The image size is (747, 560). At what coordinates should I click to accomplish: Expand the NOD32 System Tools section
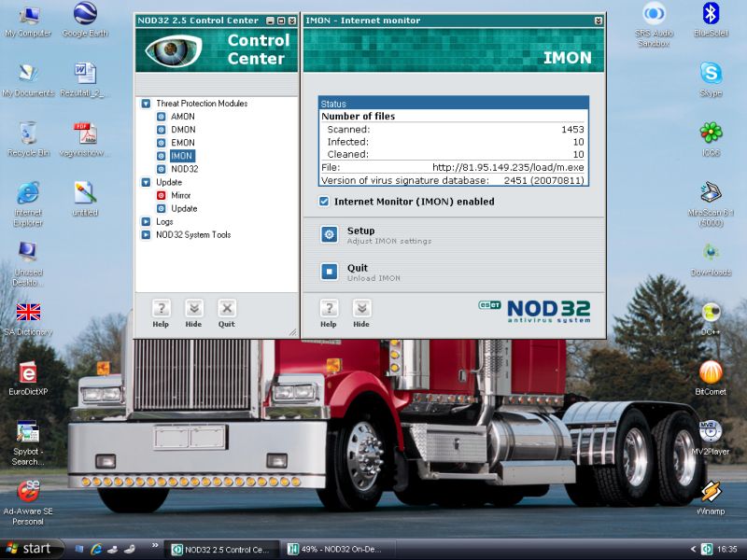click(x=146, y=234)
